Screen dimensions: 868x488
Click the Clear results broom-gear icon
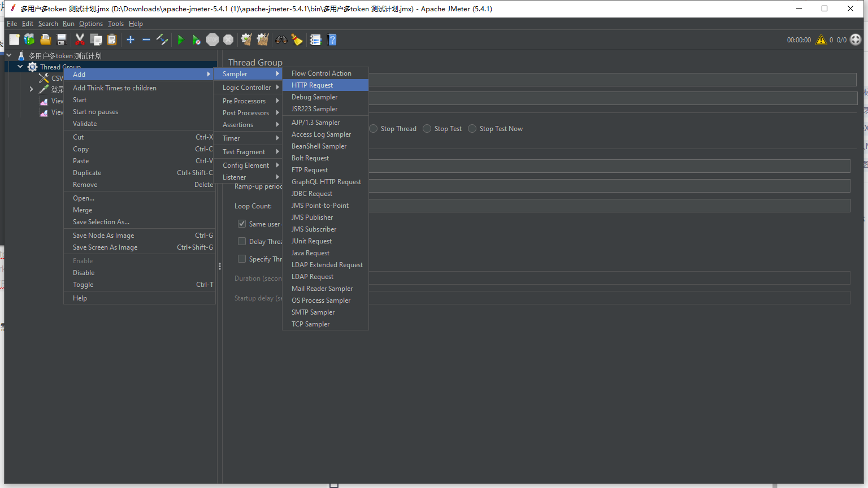pyautogui.click(x=246, y=40)
